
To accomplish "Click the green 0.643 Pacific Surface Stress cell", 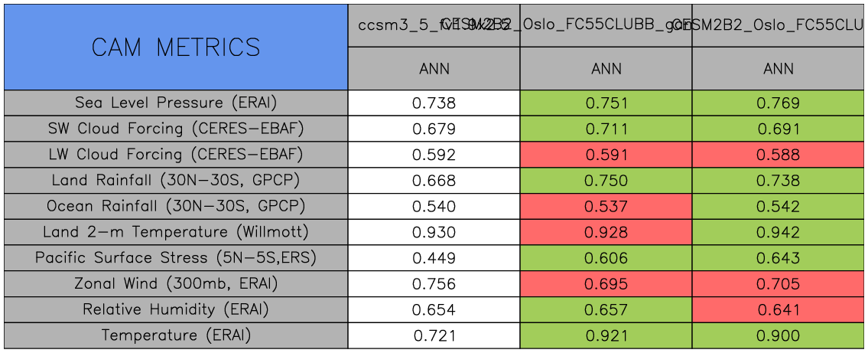I will (x=779, y=258).
